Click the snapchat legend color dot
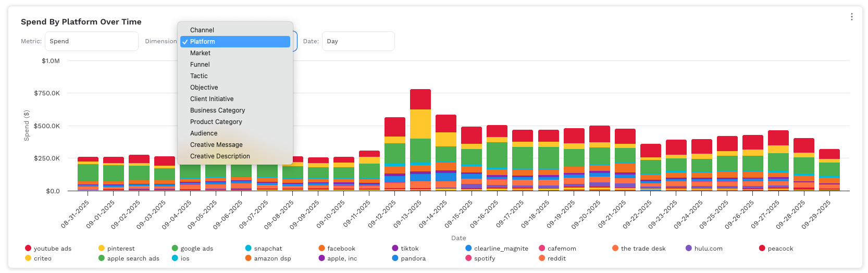Image resolution: width=868 pixels, height=273 pixels. click(x=249, y=249)
